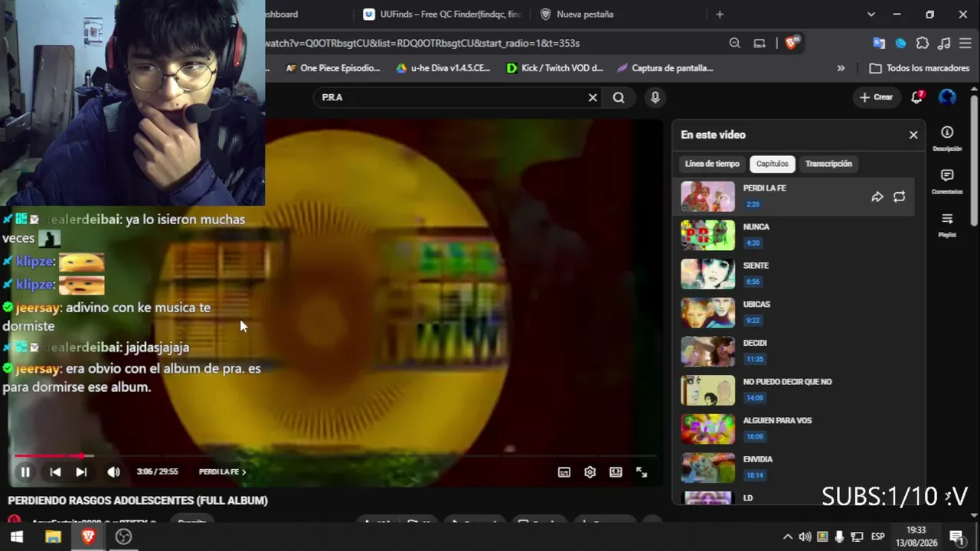Skip to the previous video
The width and height of the screenshot is (980, 551).
click(x=55, y=472)
